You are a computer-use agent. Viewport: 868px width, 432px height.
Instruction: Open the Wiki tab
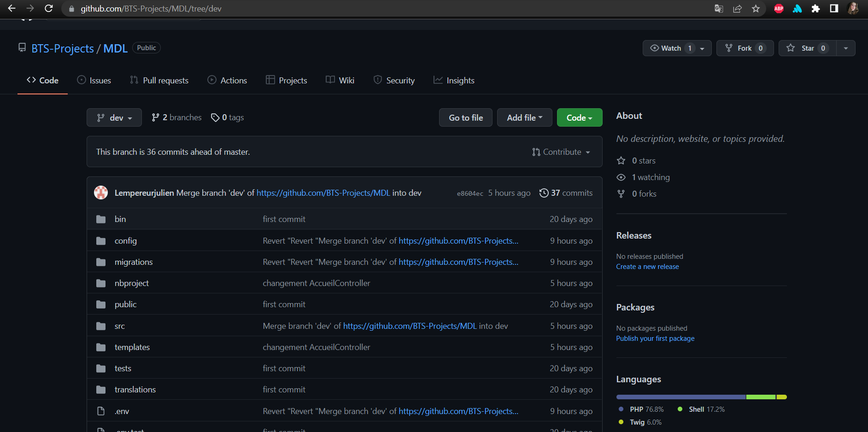pos(340,80)
